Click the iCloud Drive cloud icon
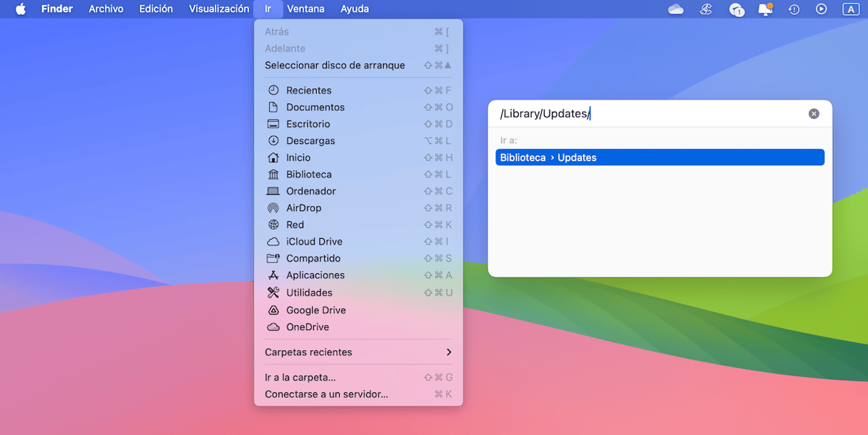The width and height of the screenshot is (868, 435). click(273, 242)
